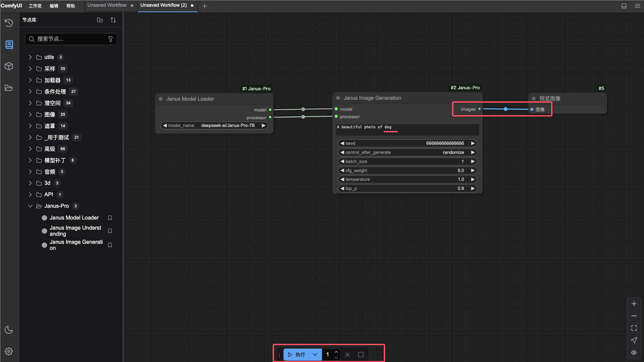Open the queue history sidebar icon
This screenshot has height=362, width=644.
[9, 23]
